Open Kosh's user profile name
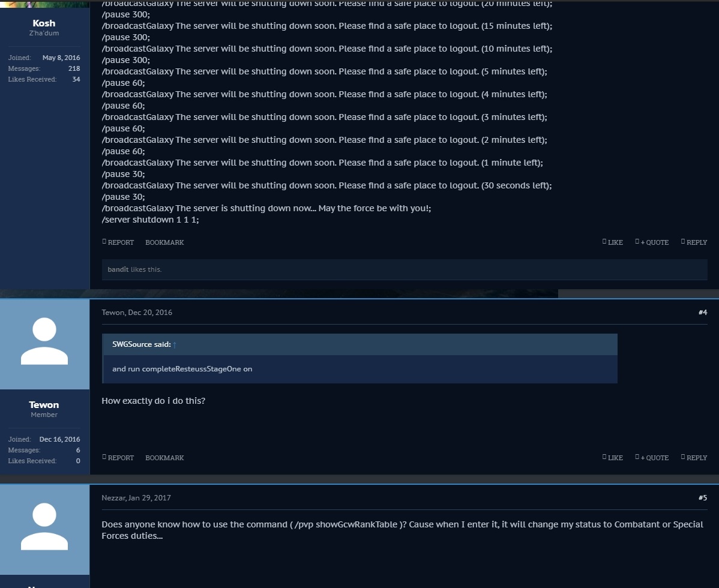 pyautogui.click(x=44, y=23)
